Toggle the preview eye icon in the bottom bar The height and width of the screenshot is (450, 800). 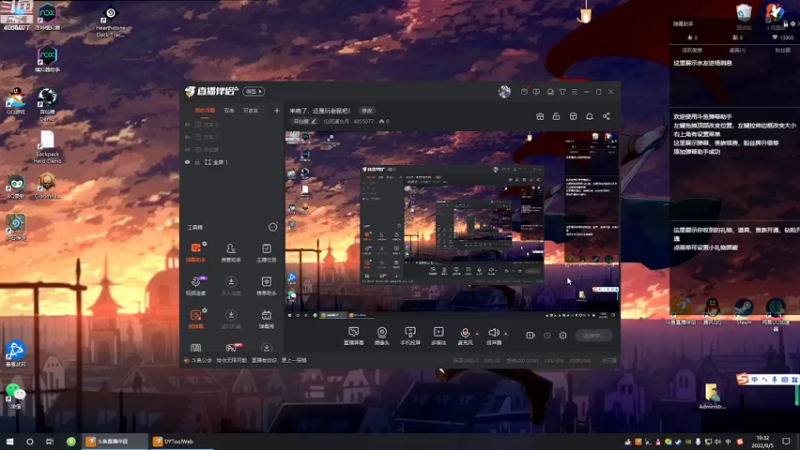click(546, 335)
